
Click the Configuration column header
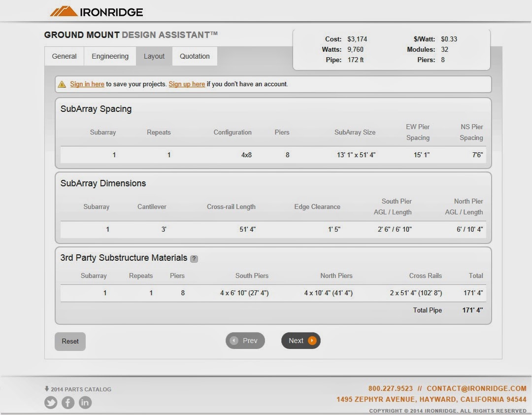[x=233, y=132]
